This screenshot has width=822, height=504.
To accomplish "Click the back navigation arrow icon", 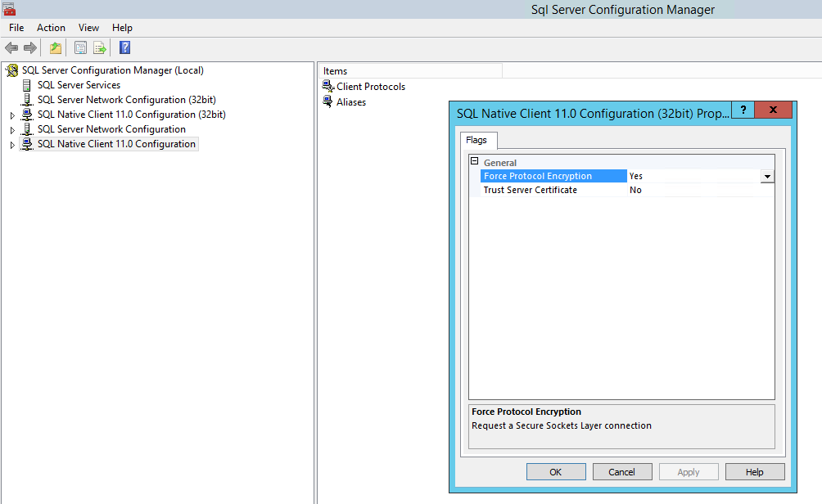I will tap(11, 47).
